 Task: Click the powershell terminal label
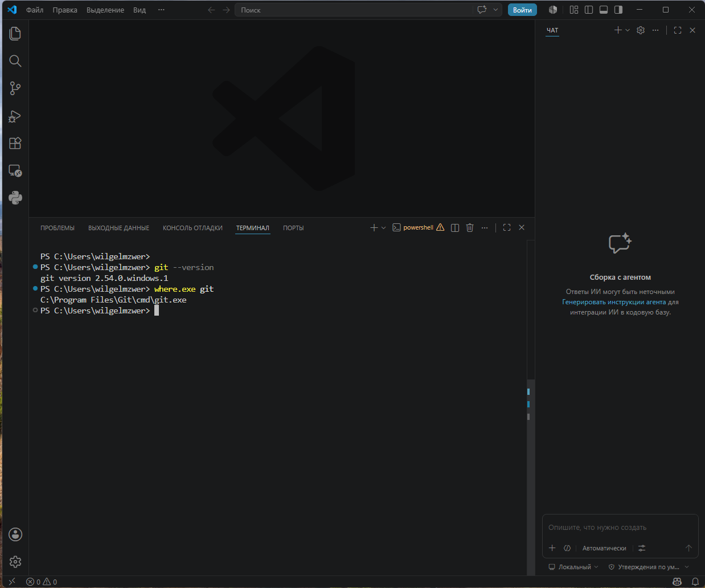point(418,227)
